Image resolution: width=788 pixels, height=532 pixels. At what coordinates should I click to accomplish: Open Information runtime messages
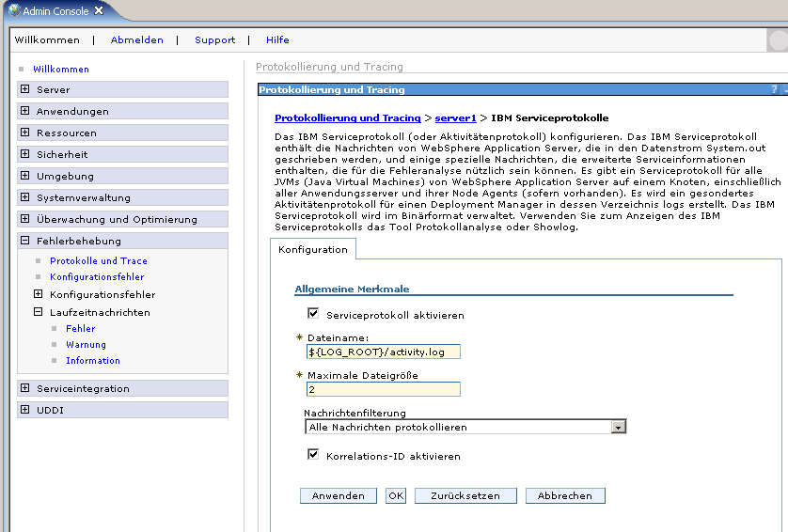click(93, 361)
